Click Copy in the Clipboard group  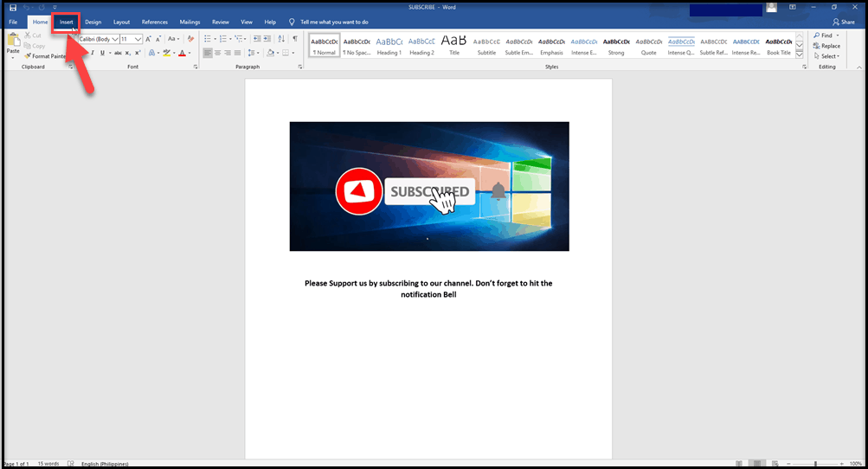coord(35,46)
